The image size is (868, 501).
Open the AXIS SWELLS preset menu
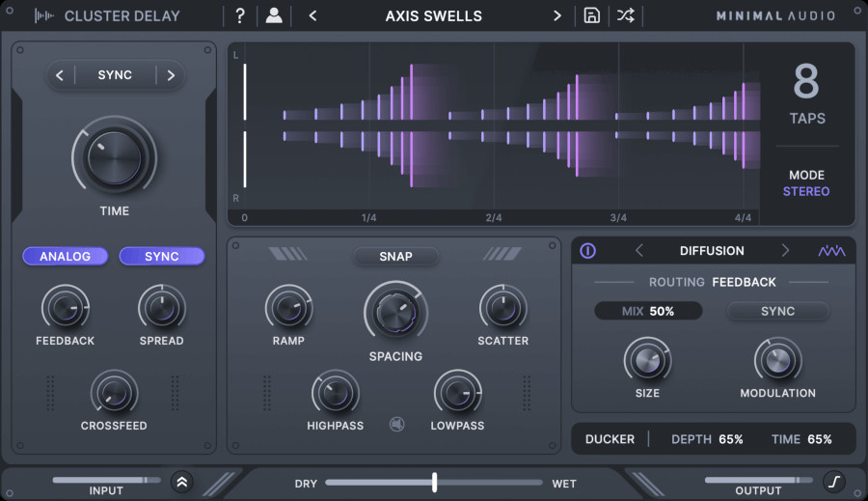pos(433,15)
